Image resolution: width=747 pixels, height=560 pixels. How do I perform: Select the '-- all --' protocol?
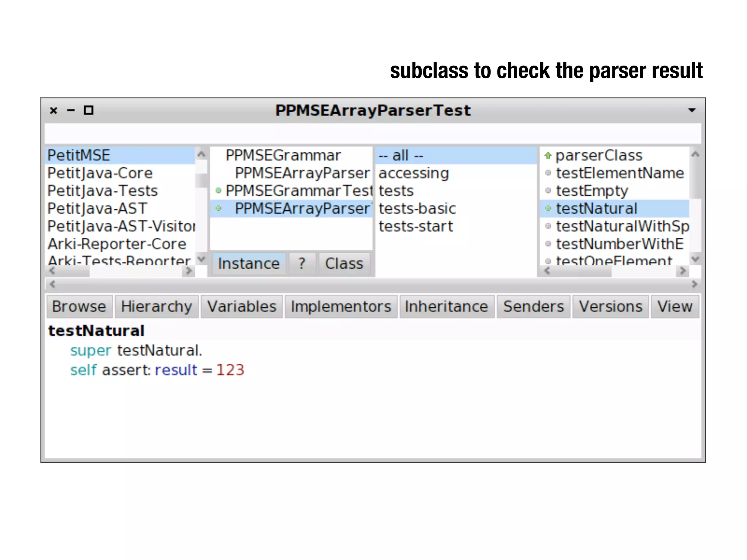(456, 155)
